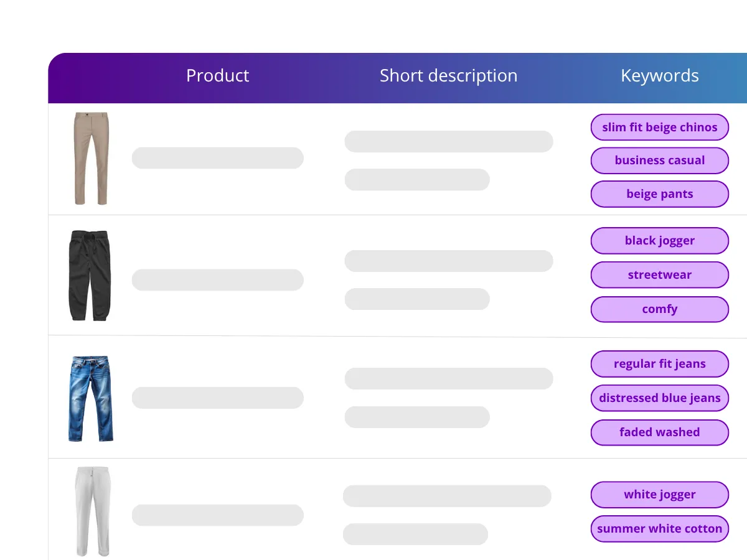Image resolution: width=747 pixels, height=560 pixels.
Task: Click the Short description column header
Action: point(448,75)
